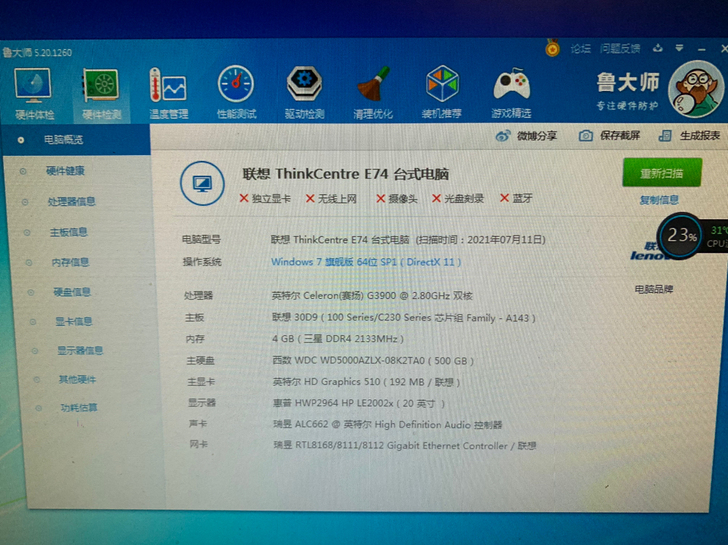
Task: Select 功耗估算 in the sidebar
Action: pyautogui.click(x=79, y=408)
